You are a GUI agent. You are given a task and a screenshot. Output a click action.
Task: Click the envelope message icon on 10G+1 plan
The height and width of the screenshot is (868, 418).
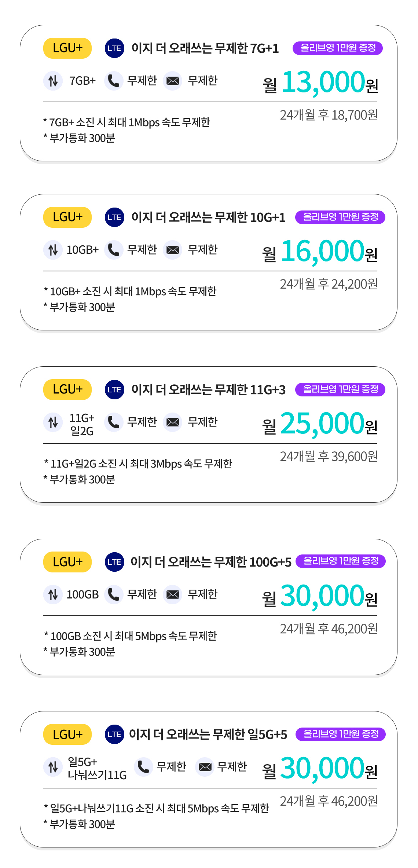pyautogui.click(x=173, y=250)
